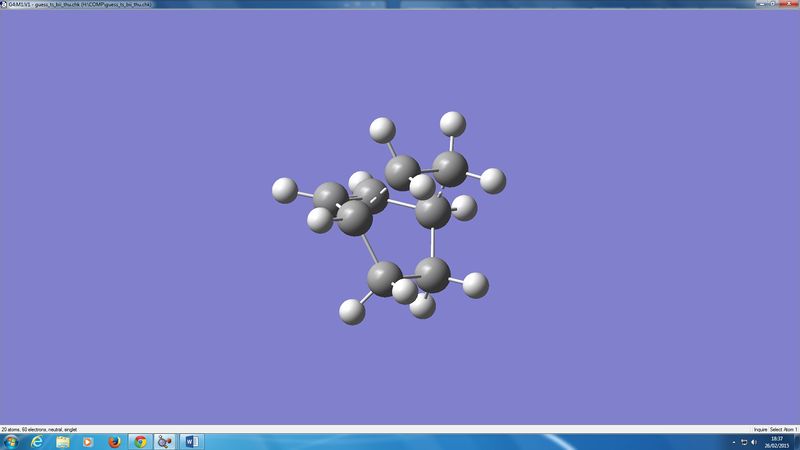Open the volume speaker tray icon
This screenshot has height=450, width=800.
coord(754,442)
